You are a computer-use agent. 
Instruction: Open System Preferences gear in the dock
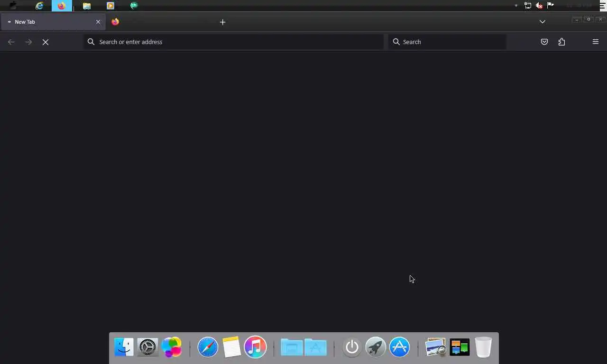pyautogui.click(x=147, y=347)
